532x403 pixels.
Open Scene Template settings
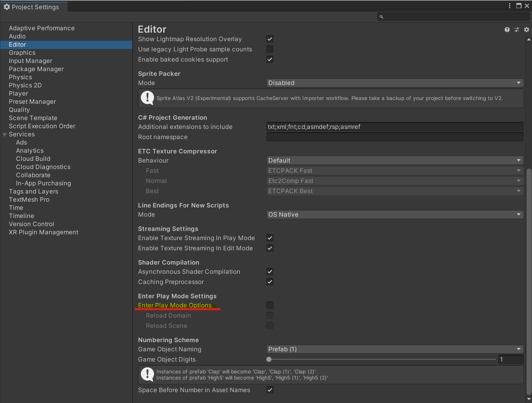pos(33,118)
